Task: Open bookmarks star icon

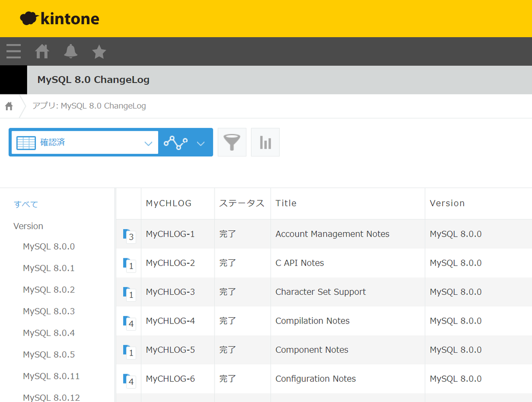Action: pyautogui.click(x=99, y=52)
